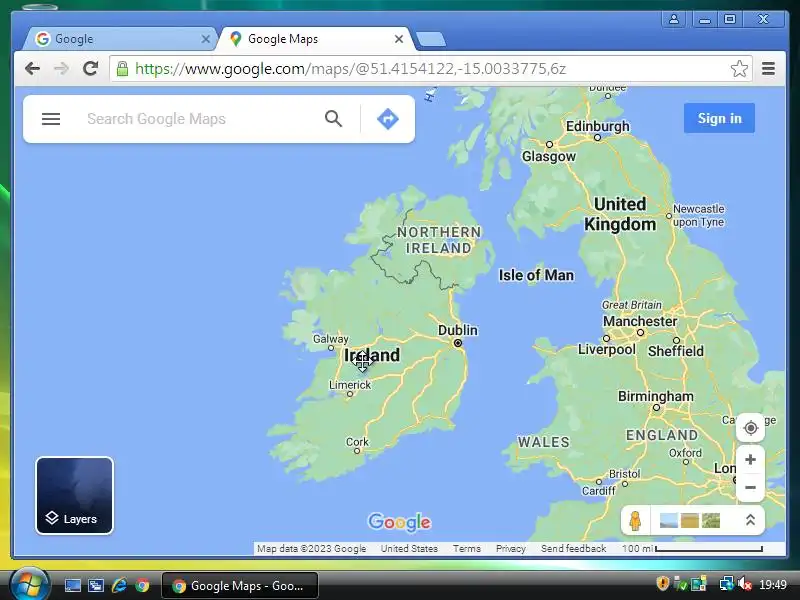Show your location with the target icon
The height and width of the screenshot is (600, 800).
pos(751,428)
